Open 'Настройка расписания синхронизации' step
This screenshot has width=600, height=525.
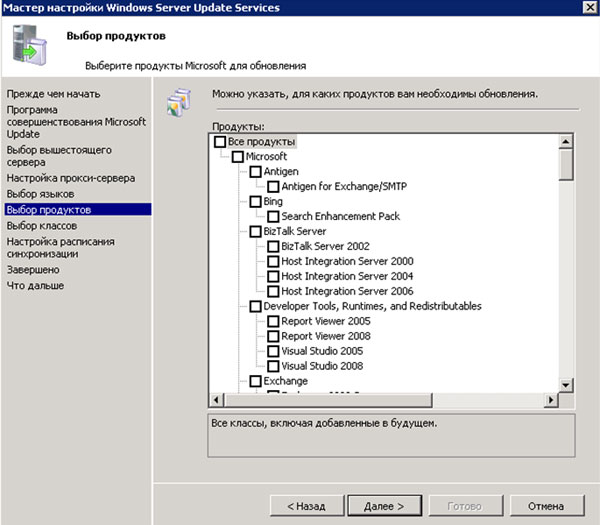[60, 248]
